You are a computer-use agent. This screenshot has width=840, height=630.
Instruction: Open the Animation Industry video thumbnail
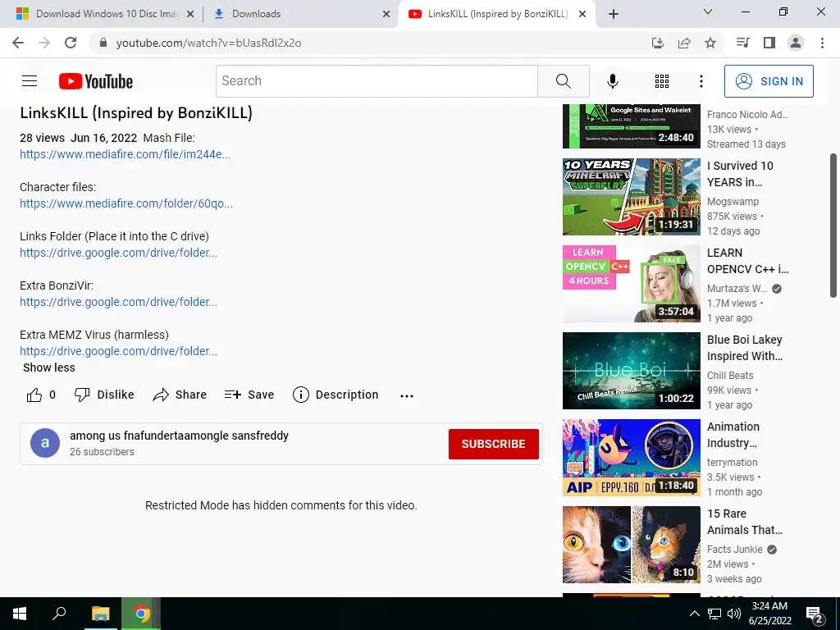[631, 458]
